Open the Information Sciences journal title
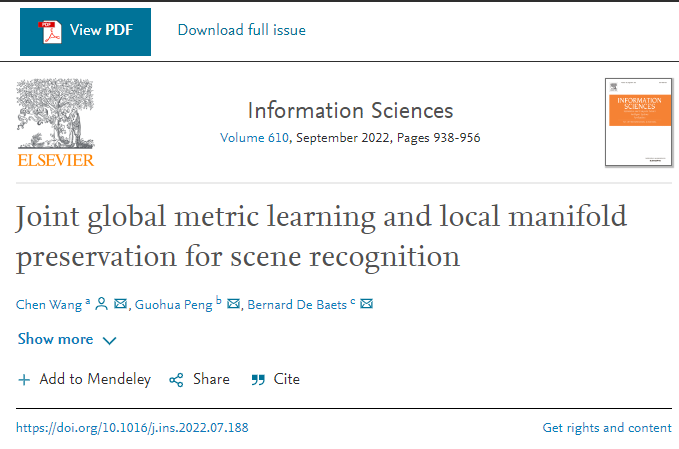679x449 pixels. point(350,110)
